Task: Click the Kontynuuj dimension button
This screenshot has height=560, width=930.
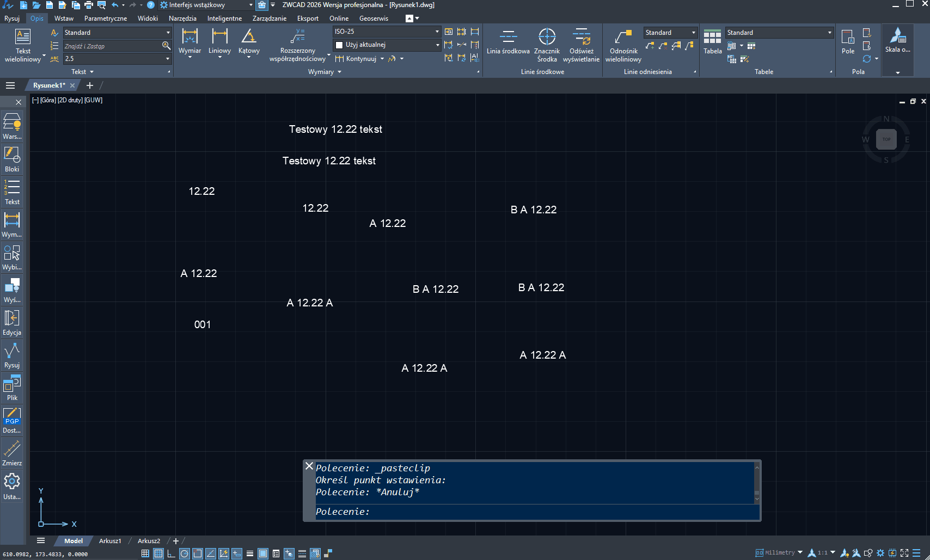Action: 356,59
